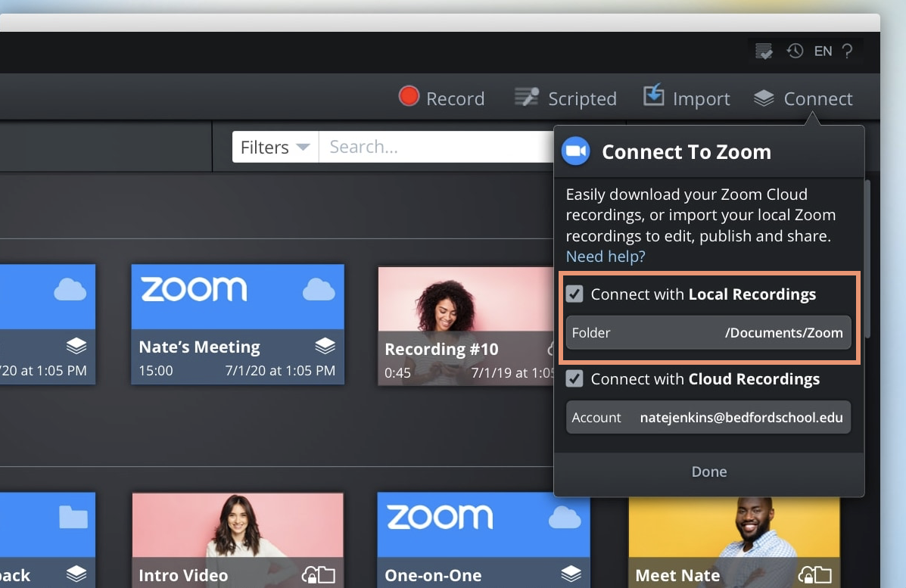
Task: Open the Connect menu in the toolbar
Action: [x=804, y=98]
